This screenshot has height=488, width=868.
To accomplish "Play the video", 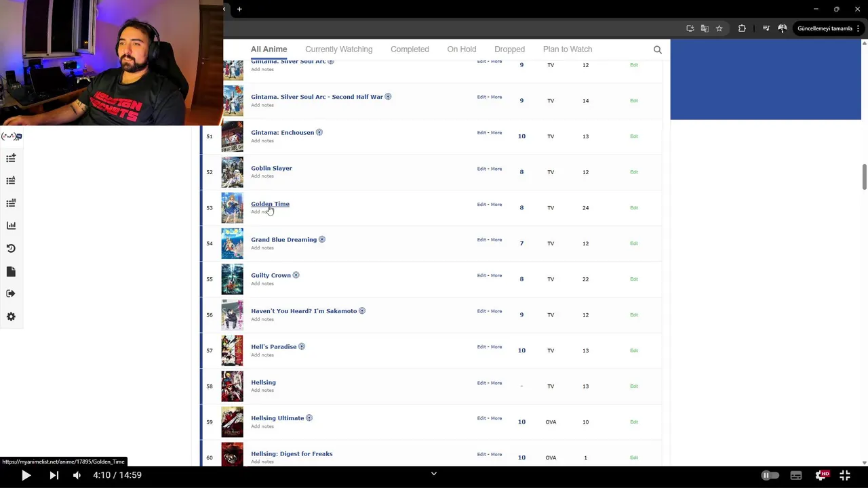I will coord(26,475).
